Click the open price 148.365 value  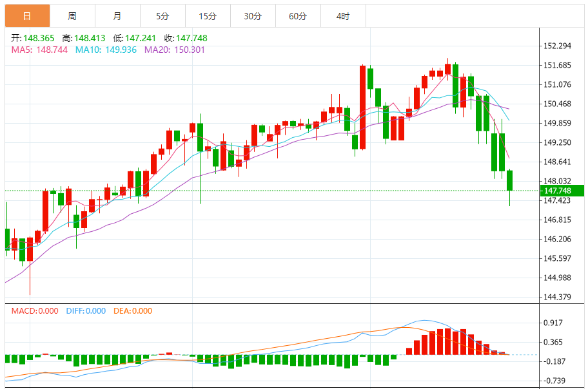pyautogui.click(x=39, y=38)
